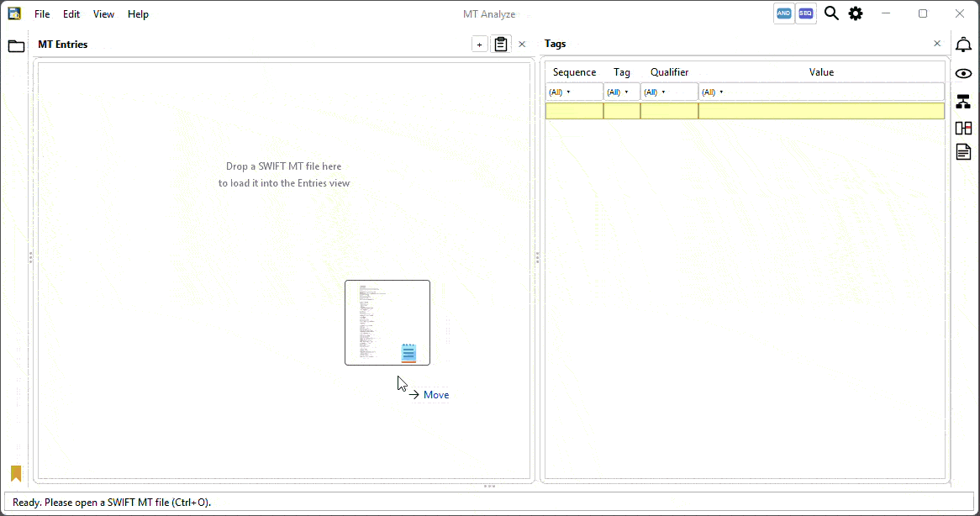Select the highlighted empty Value cell
The width and height of the screenshot is (980, 516).
(821, 111)
